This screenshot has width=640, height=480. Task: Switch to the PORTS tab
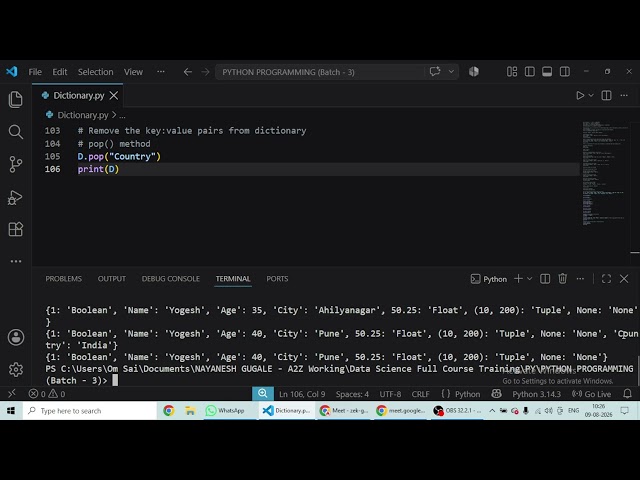[x=277, y=279]
